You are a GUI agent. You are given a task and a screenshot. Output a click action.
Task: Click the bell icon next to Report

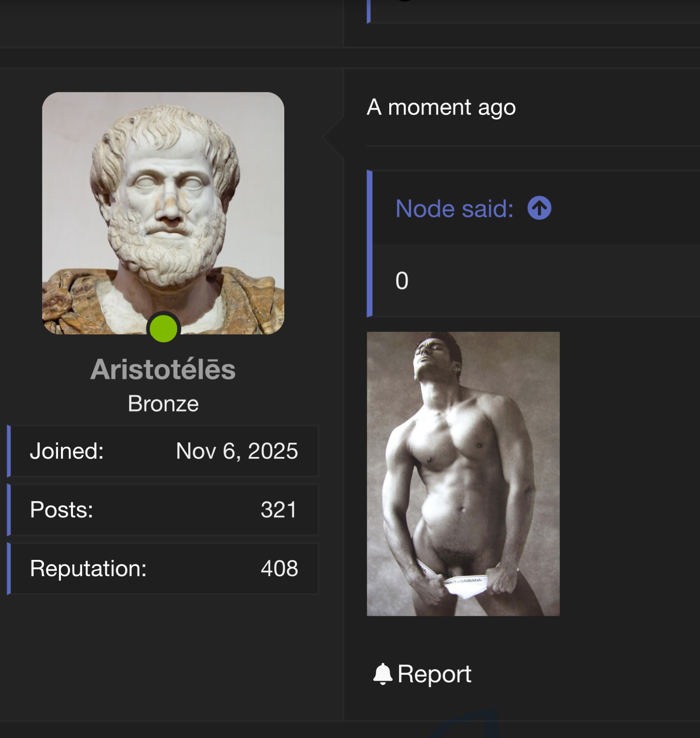pos(382,674)
